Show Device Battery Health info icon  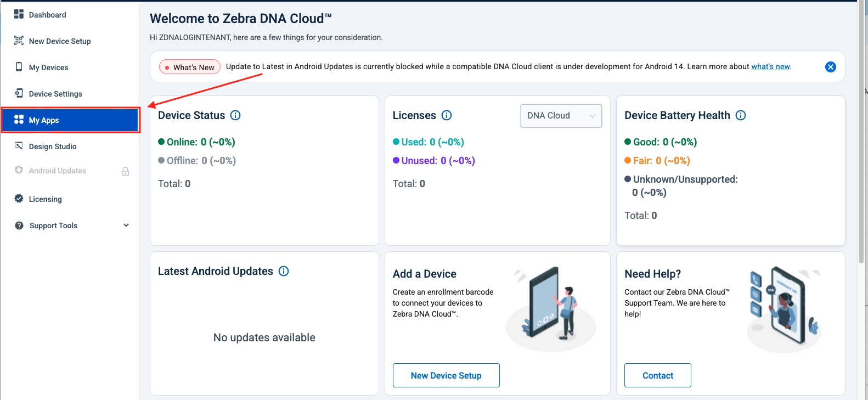(x=741, y=115)
